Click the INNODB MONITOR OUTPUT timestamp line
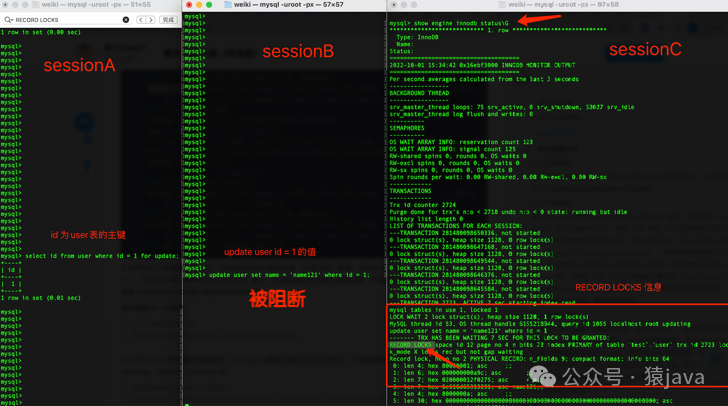 [482, 65]
